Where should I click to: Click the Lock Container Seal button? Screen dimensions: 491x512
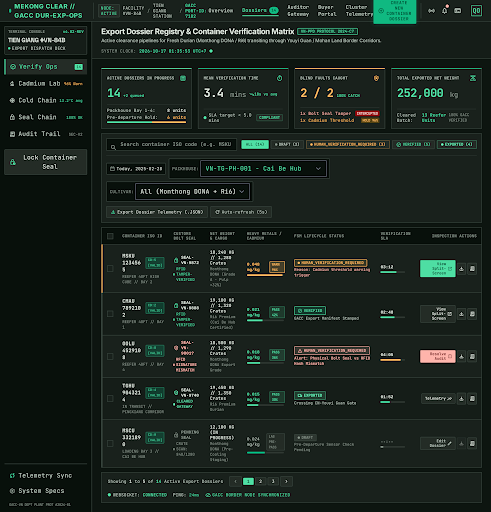(x=46, y=162)
